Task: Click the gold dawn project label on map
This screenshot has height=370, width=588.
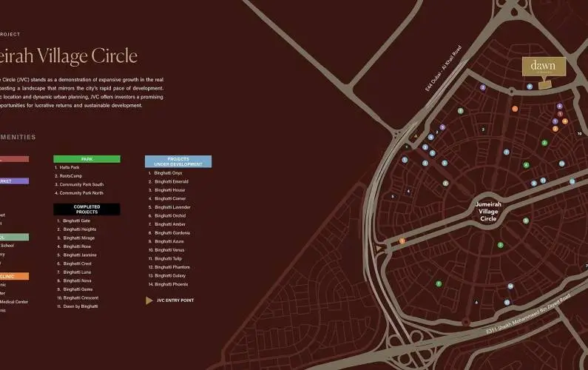Action: (x=544, y=66)
